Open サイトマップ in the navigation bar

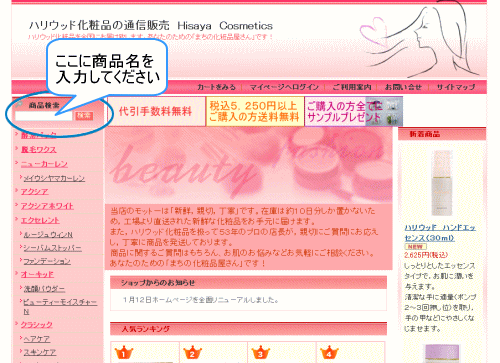(x=456, y=87)
